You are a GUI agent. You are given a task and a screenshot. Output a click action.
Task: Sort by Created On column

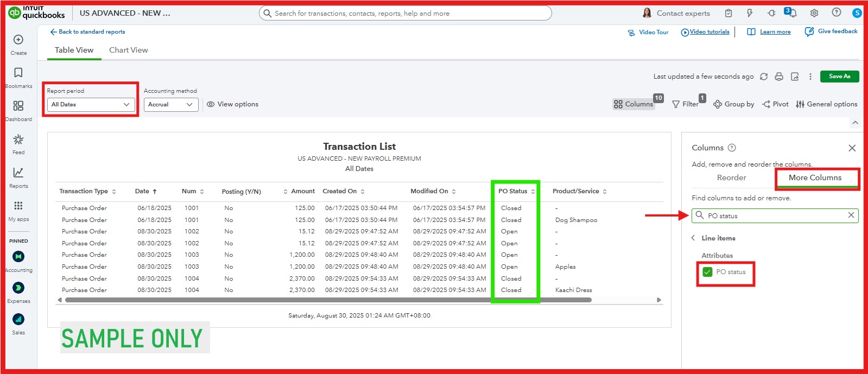coord(344,191)
